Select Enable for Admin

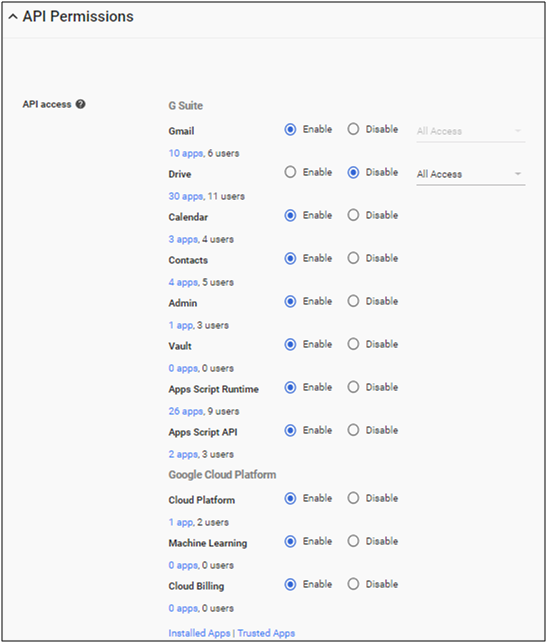(290, 301)
